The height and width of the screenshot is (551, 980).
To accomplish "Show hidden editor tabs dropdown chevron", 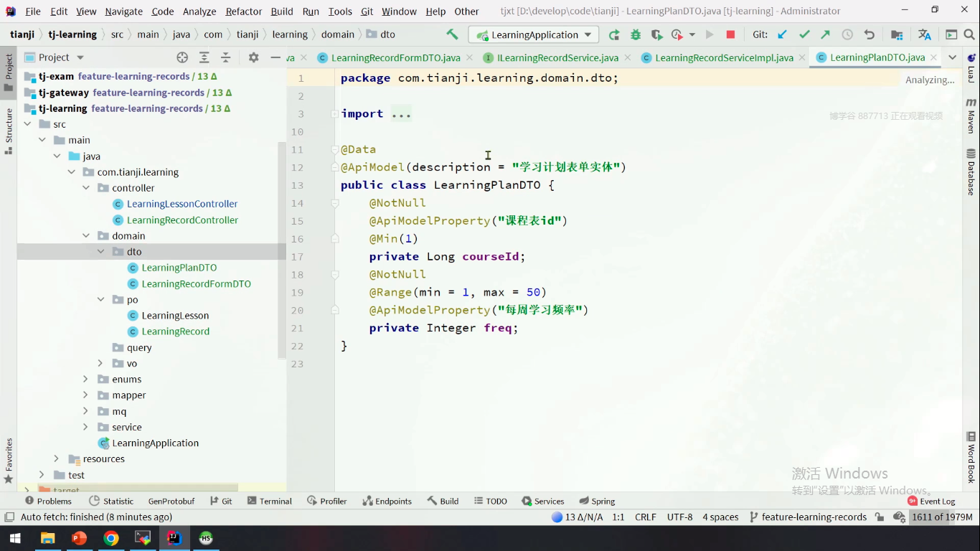I will click(952, 57).
